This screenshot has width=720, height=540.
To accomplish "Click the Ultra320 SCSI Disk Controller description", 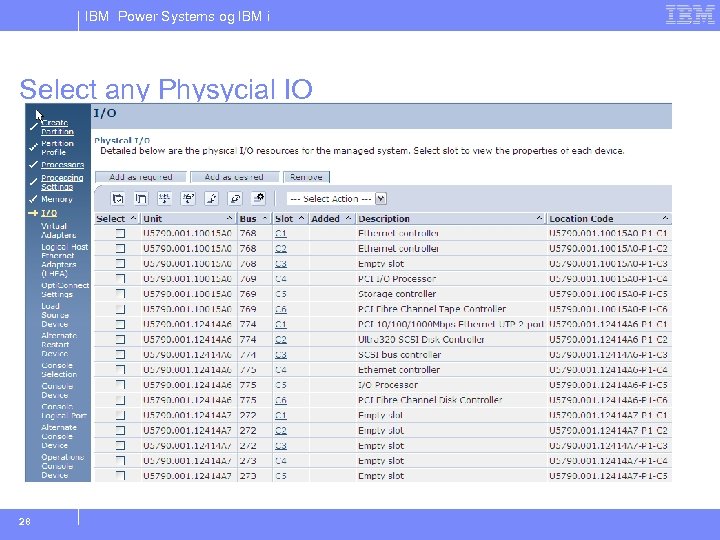I will coord(421,339).
